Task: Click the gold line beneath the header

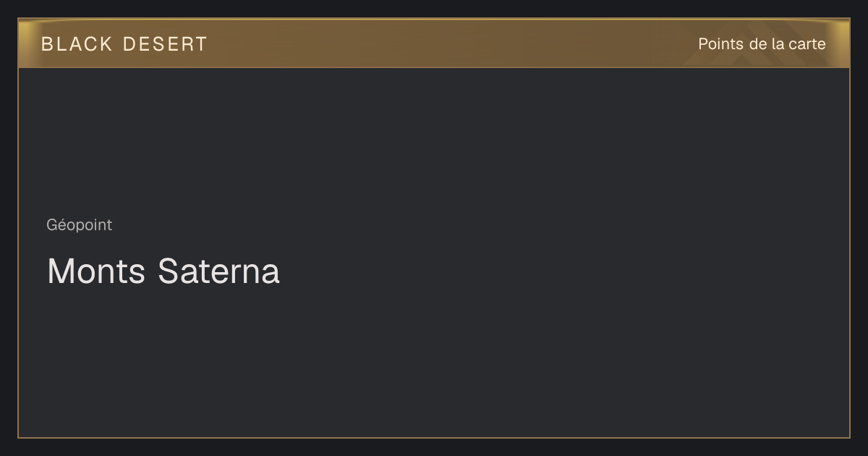Action: tap(434, 67)
